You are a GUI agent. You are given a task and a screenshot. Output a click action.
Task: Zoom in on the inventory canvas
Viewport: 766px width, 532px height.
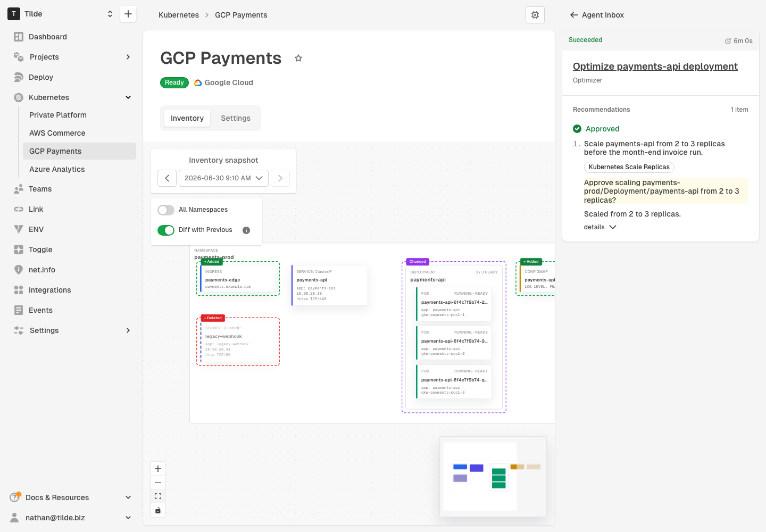click(x=158, y=469)
